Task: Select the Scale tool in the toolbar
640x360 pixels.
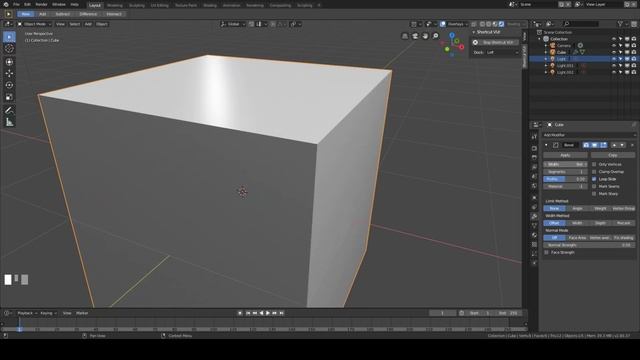Action: pyautogui.click(x=9, y=97)
